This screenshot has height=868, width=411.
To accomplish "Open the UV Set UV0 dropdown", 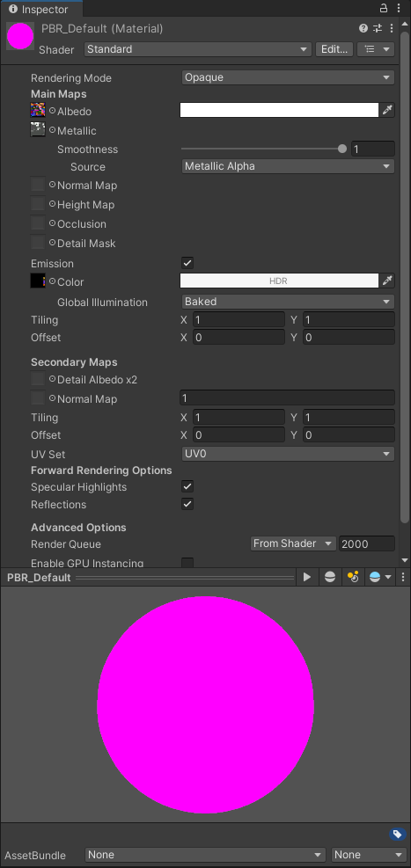I will coord(288,454).
